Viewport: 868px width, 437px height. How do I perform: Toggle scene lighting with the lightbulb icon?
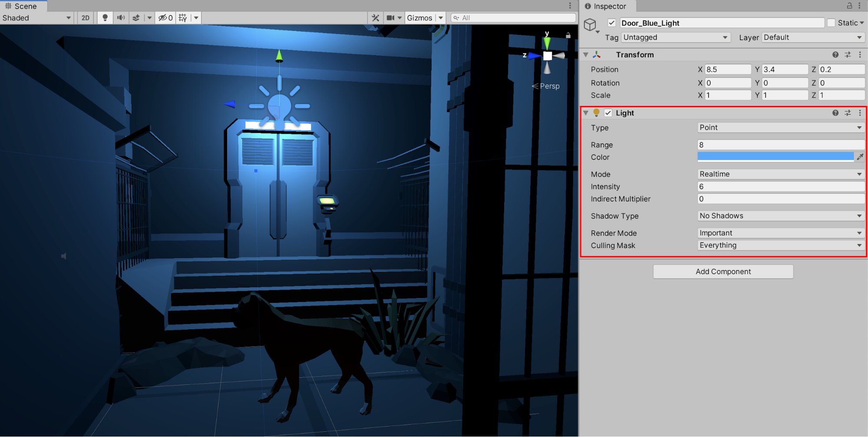point(105,18)
